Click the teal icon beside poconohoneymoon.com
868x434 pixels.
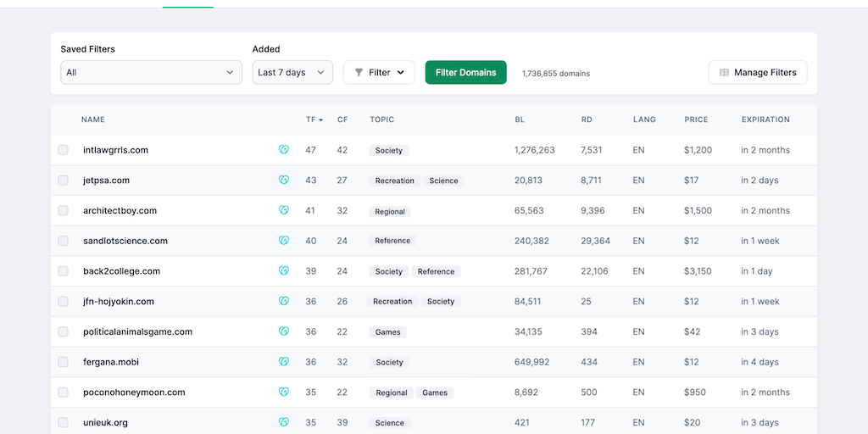coord(284,392)
